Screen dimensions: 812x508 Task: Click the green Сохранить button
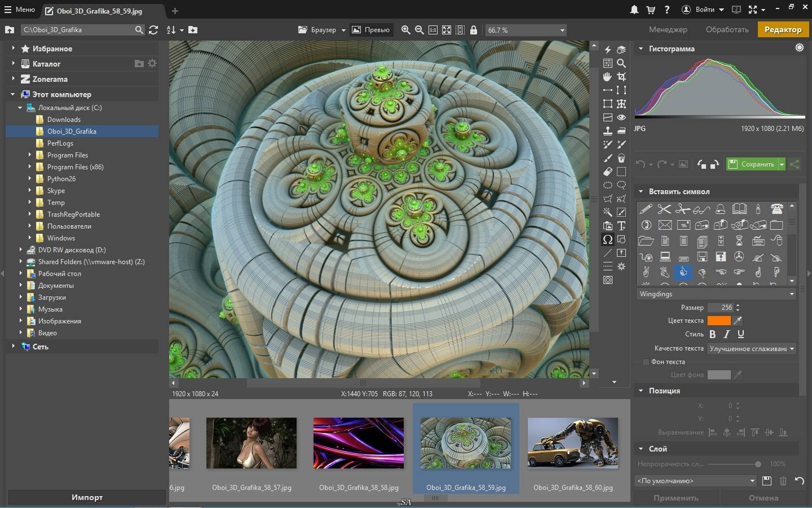coord(752,164)
